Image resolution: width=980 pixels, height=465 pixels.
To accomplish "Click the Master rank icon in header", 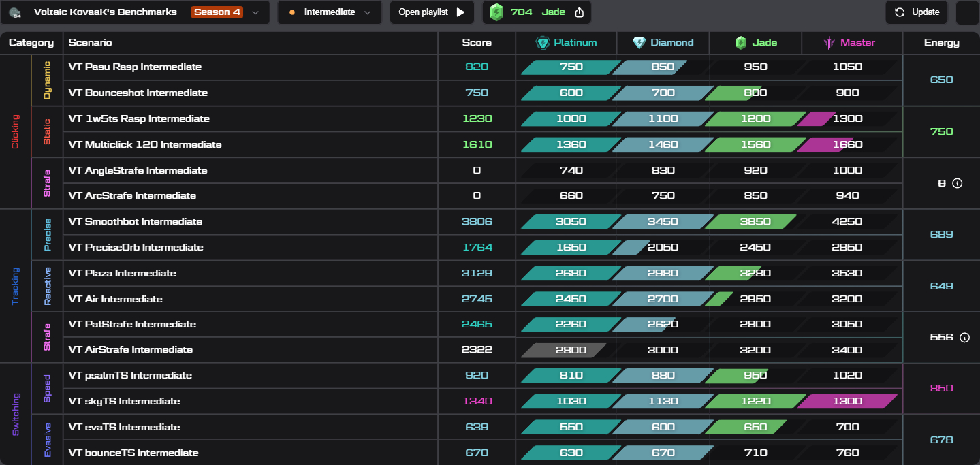I will pos(829,43).
